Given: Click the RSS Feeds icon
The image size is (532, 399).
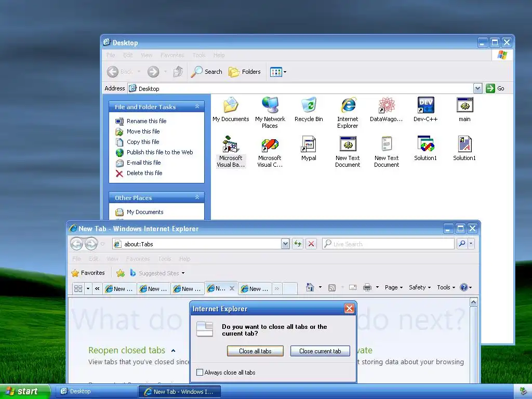Looking at the screenshot, I should (332, 288).
